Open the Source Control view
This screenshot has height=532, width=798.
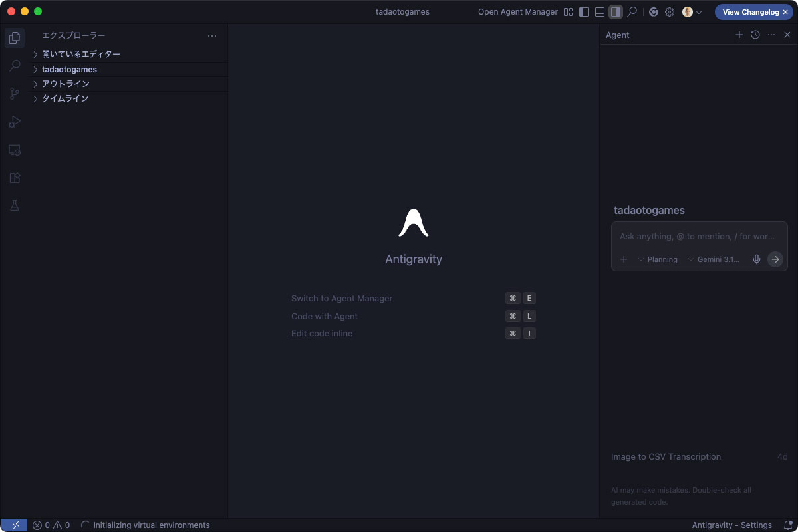click(15, 94)
